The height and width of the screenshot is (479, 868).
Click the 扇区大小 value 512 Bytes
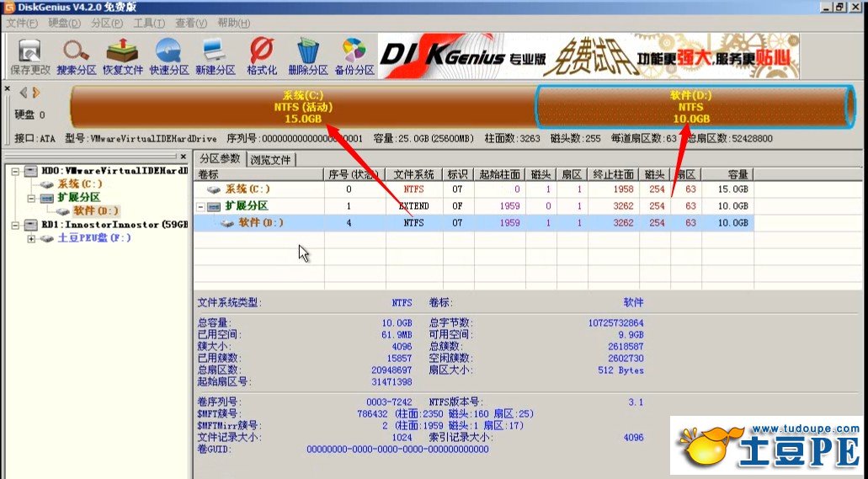tap(620, 370)
